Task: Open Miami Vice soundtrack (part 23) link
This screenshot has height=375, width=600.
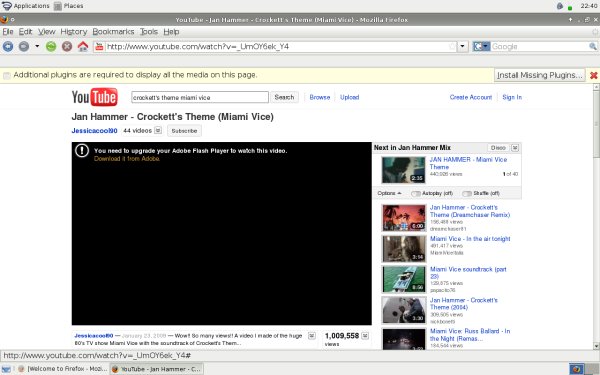Action: pyautogui.click(x=468, y=273)
